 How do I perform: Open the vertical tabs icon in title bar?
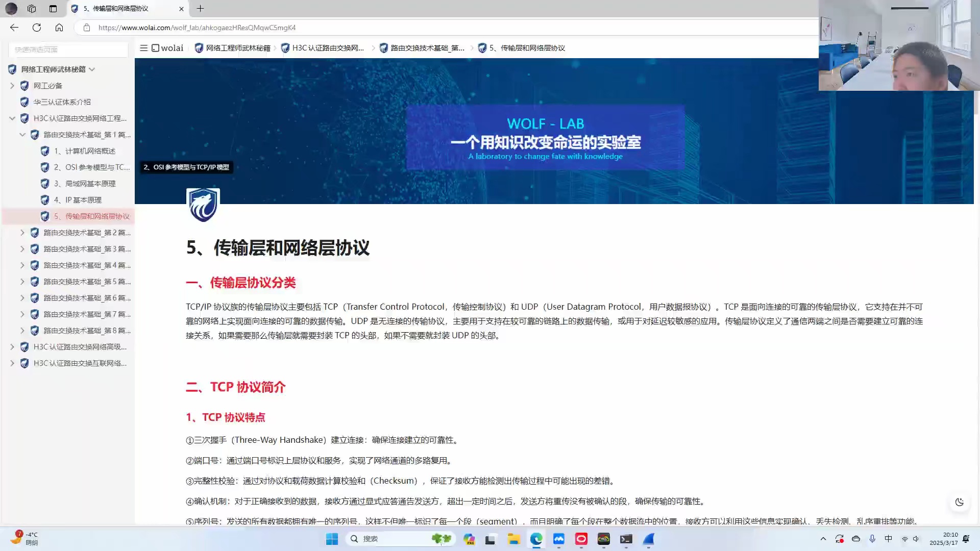pyautogui.click(x=53, y=9)
